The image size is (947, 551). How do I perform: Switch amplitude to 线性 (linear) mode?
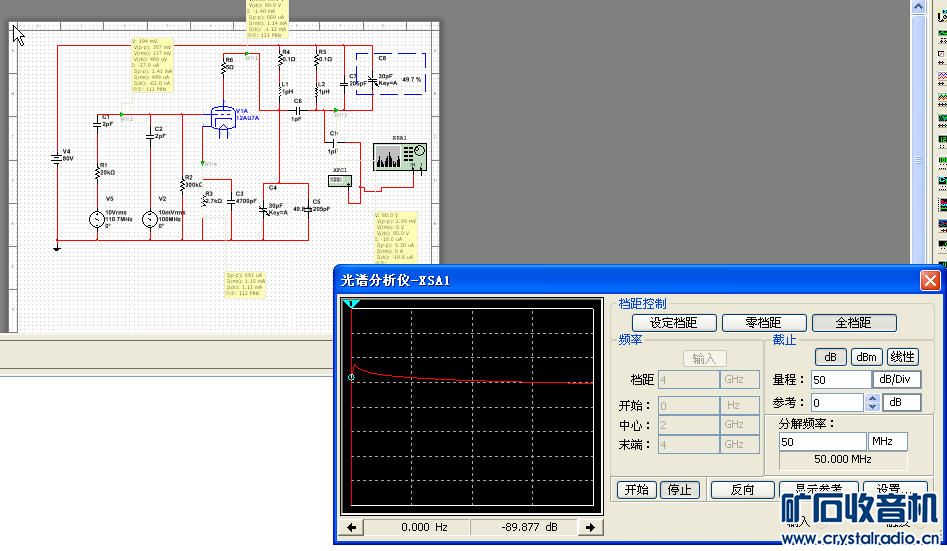(902, 357)
